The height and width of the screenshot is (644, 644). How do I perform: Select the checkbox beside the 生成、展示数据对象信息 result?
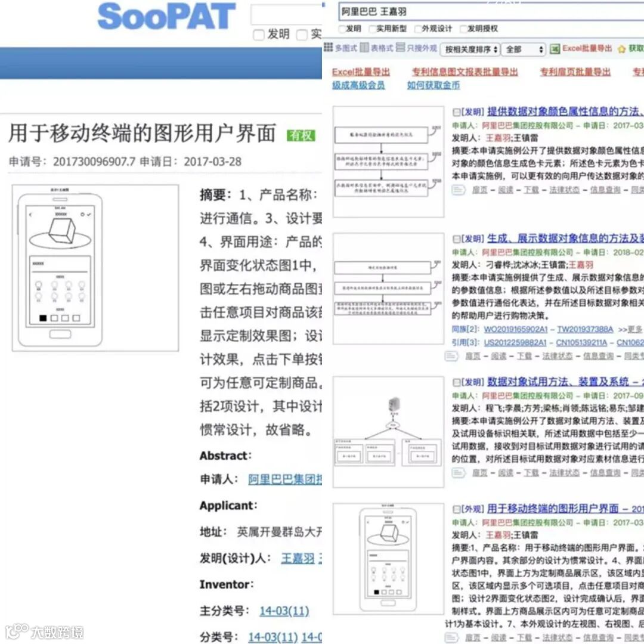click(x=456, y=239)
